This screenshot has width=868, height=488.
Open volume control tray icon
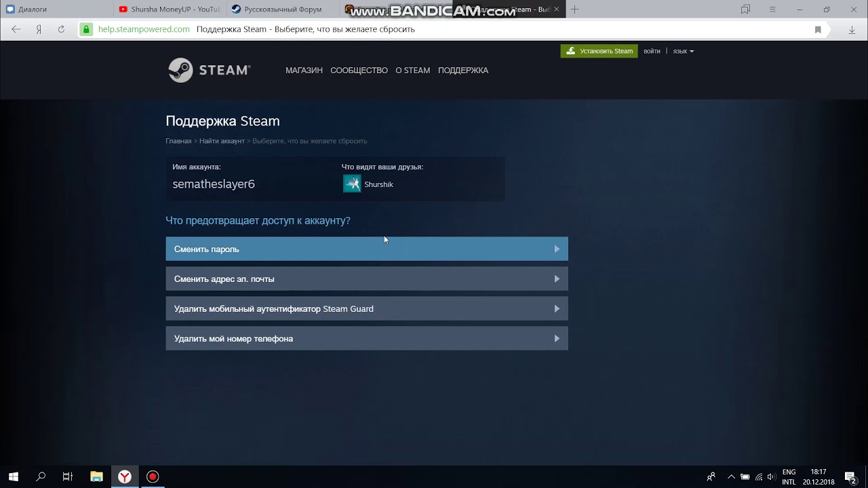pos(772,476)
